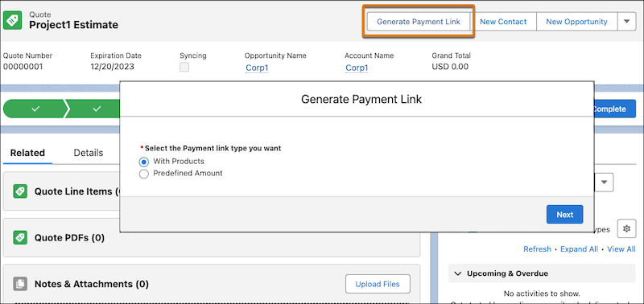Open the Notes & Attachments (0) related list
The height and width of the screenshot is (304, 644).
[x=92, y=284]
